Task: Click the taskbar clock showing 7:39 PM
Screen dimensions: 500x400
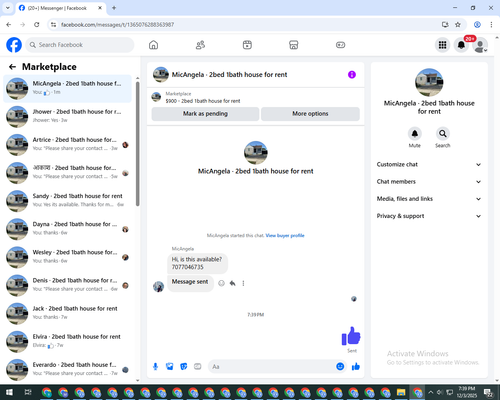Action: pos(466,392)
